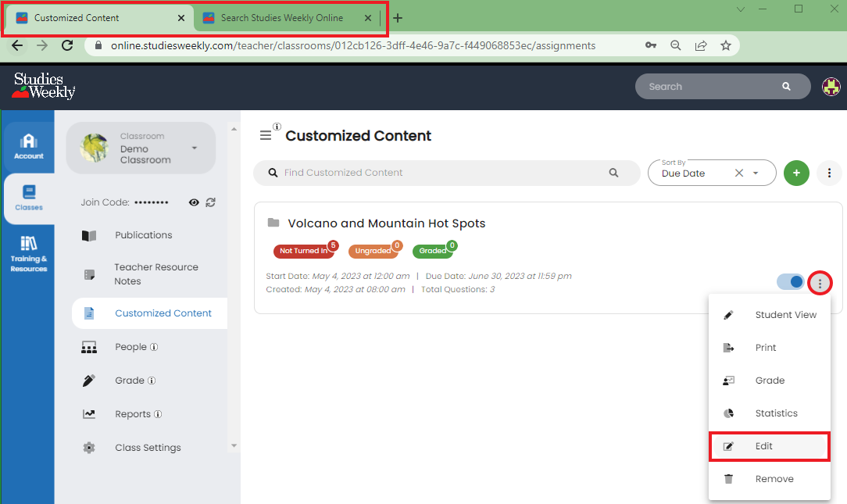Open Training & Resources in sidebar
The image size is (847, 504).
tap(29, 253)
